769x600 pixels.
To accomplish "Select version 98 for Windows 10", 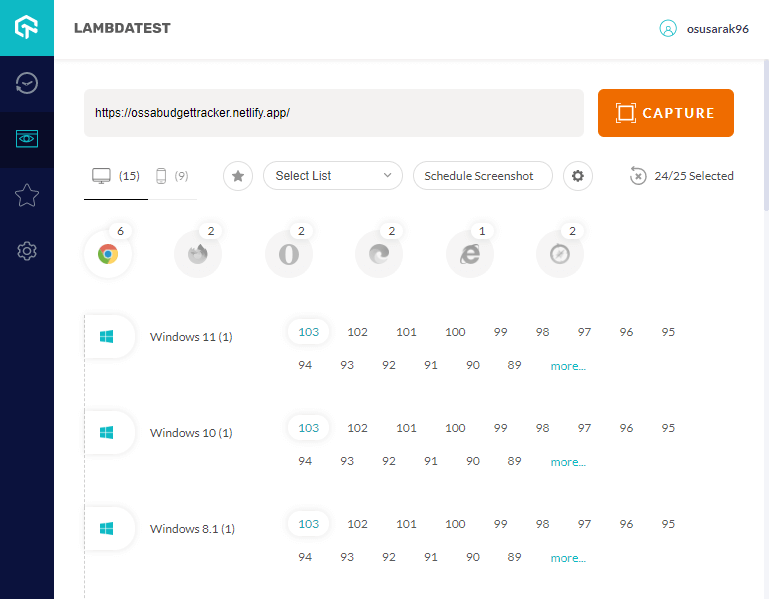I will 542,428.
